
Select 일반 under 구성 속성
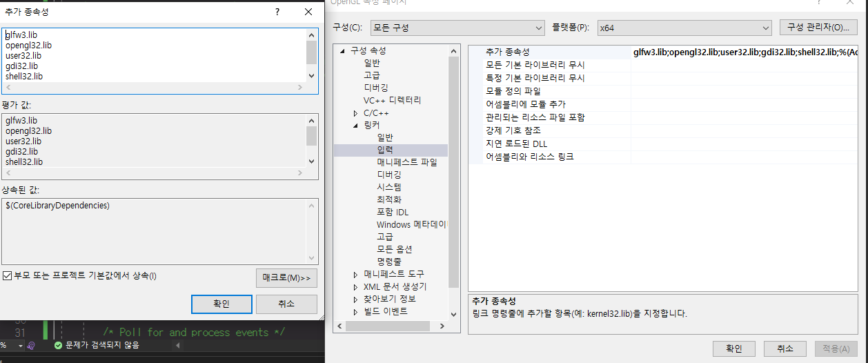[372, 63]
